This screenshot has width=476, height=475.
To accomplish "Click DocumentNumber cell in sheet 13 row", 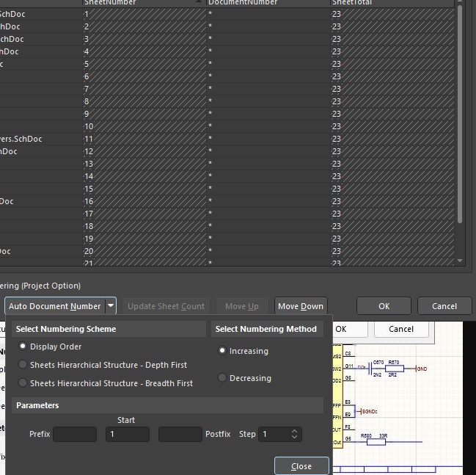I will coord(268,164).
